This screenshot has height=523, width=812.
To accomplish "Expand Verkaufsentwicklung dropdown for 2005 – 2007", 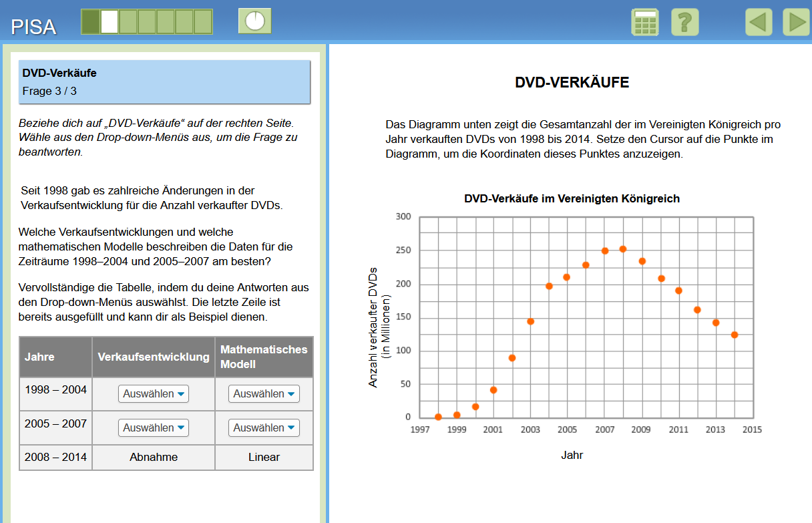I will (154, 427).
